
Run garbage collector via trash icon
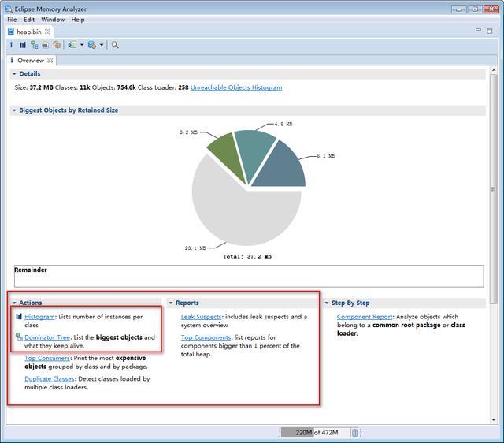tap(354, 433)
